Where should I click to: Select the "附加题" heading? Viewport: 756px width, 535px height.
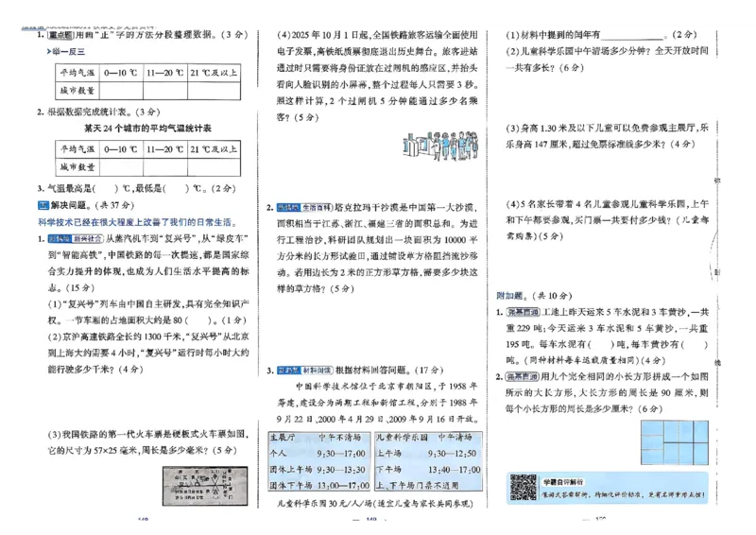click(x=509, y=296)
